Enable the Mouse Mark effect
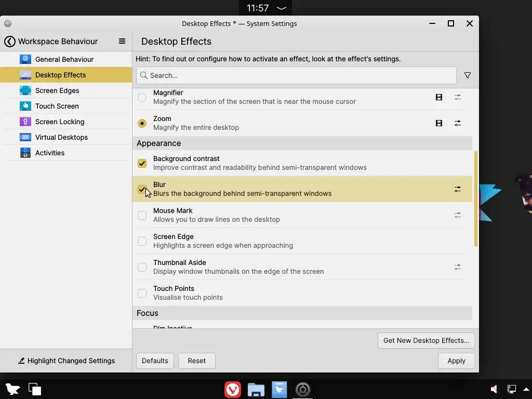Viewport: 532px width, 399px height. 142,215
